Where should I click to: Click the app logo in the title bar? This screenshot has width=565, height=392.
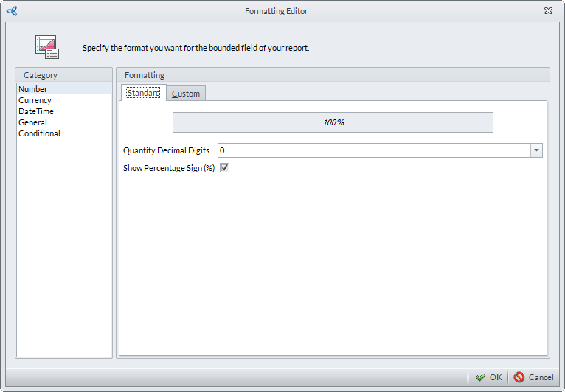pos(11,11)
